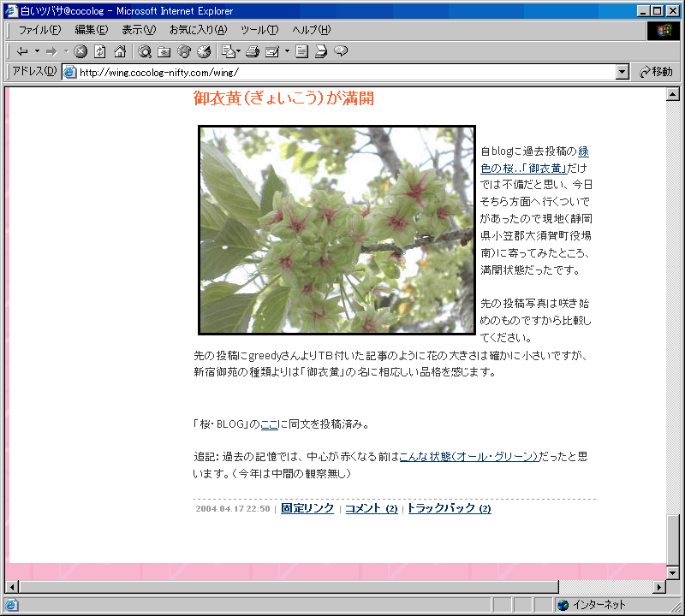
Task: Click the vertical scrollbar thumb
Action: coord(673,540)
